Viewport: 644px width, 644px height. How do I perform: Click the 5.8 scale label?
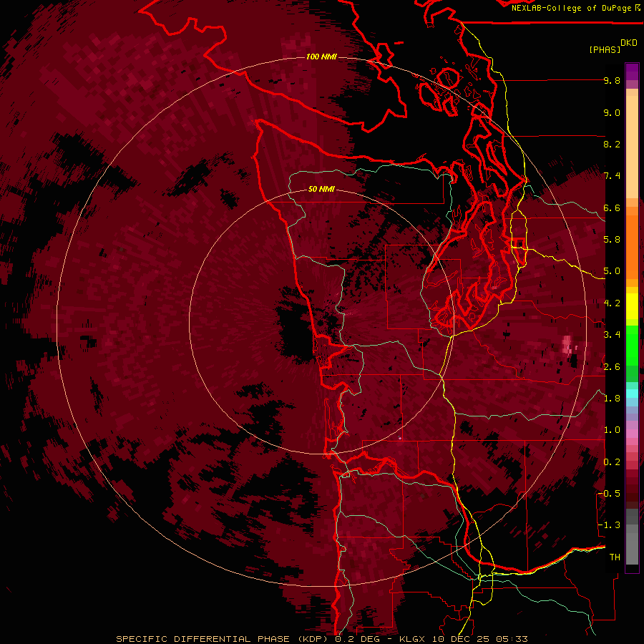pyautogui.click(x=612, y=240)
